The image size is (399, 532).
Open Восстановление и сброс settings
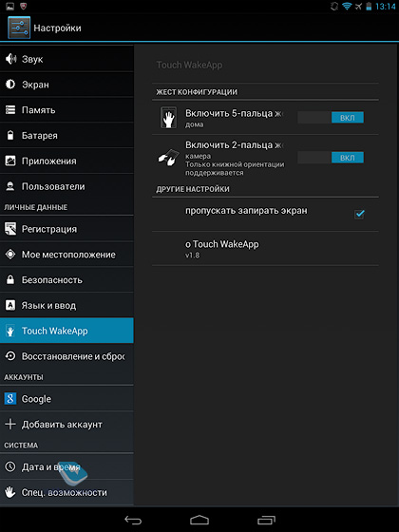(x=66, y=356)
